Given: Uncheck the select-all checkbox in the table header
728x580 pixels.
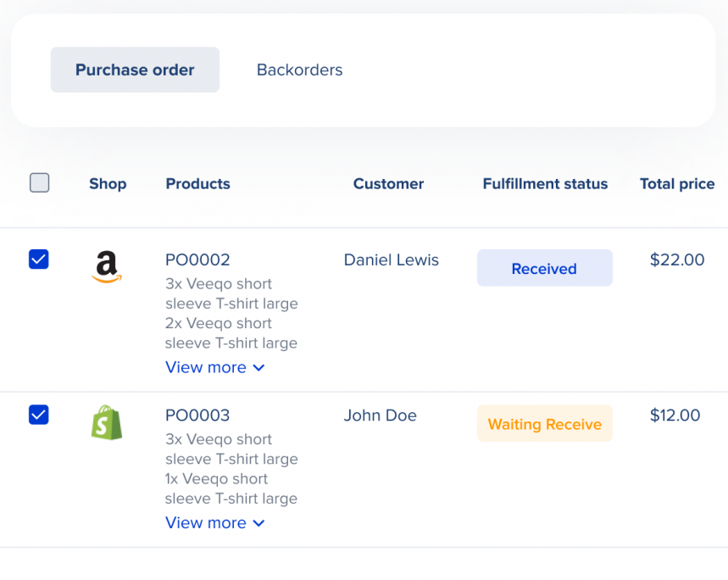Looking at the screenshot, I should tap(39, 182).
